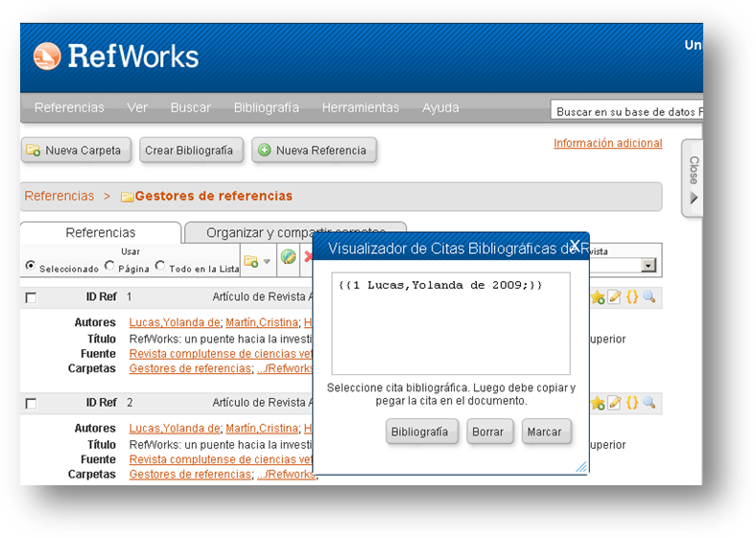Click the title text of reference 2
The width and height of the screenshot is (756, 538).
(x=221, y=444)
